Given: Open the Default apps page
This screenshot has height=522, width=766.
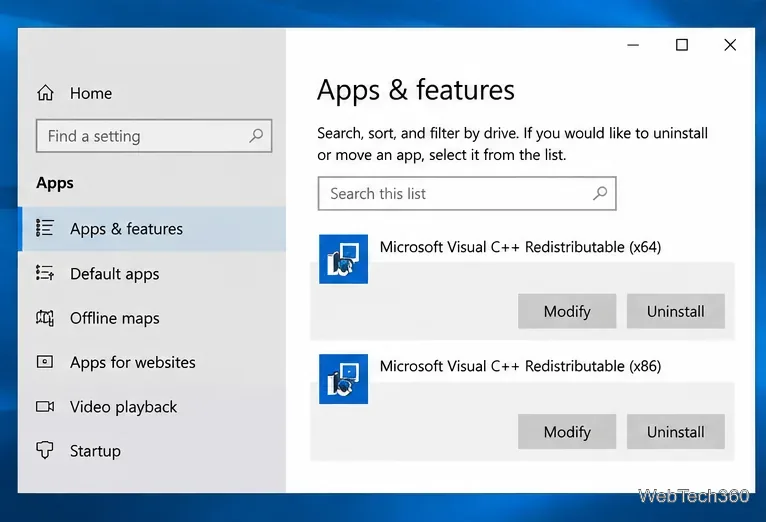Looking at the screenshot, I should point(154,273).
